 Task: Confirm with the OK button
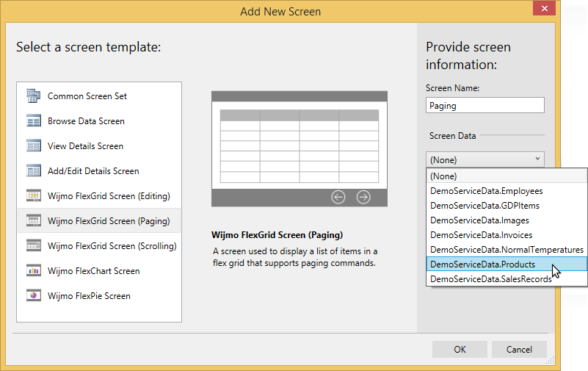click(460, 349)
